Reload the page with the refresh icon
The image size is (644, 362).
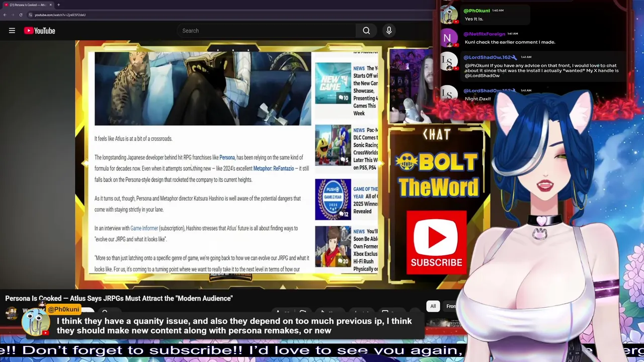coord(21,15)
